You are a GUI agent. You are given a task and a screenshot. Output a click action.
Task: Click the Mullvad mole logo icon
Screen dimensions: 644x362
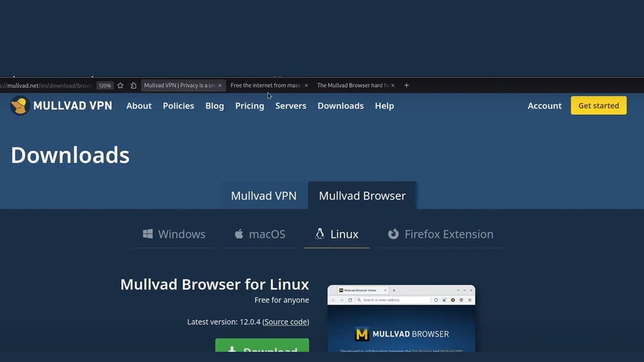tap(20, 105)
